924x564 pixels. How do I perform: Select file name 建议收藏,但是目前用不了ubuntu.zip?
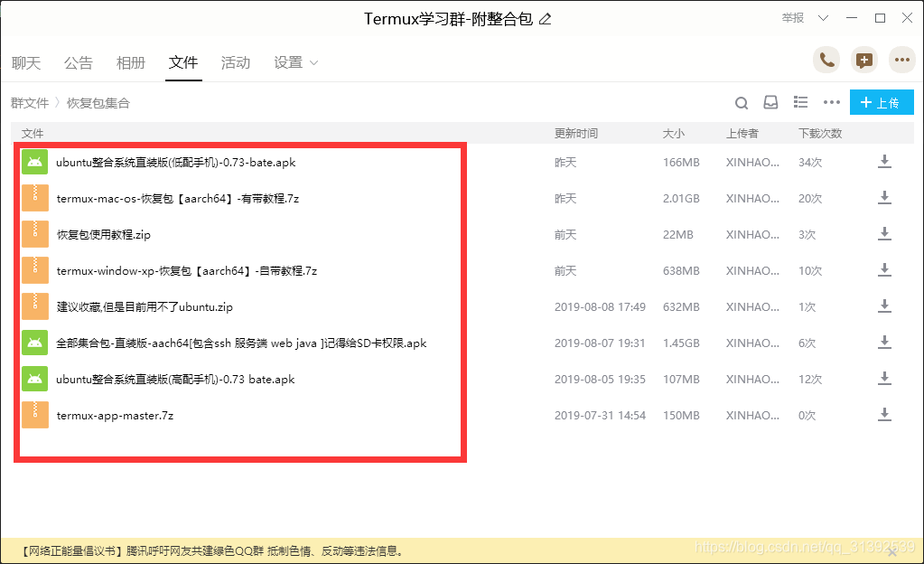point(145,306)
